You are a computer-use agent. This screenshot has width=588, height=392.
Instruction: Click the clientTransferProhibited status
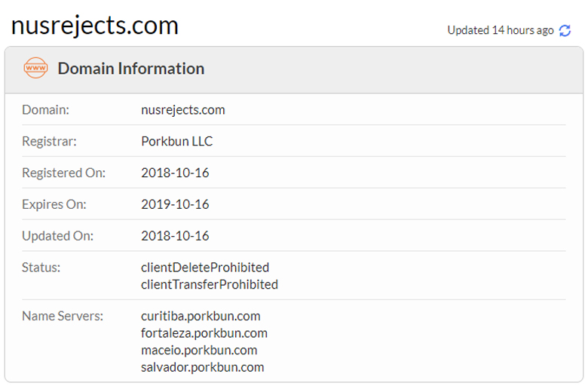click(210, 284)
